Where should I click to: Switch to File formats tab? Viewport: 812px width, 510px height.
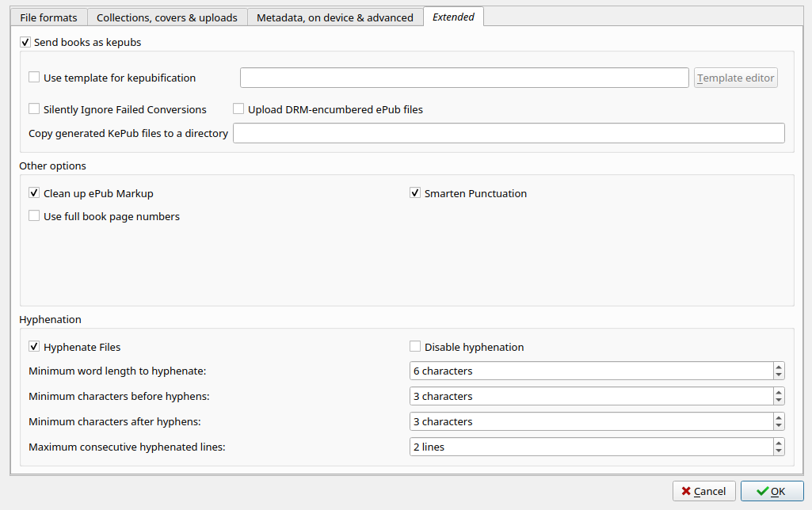pyautogui.click(x=48, y=17)
